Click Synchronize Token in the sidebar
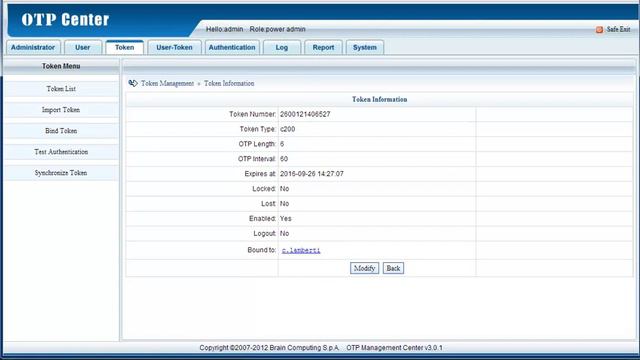 [x=61, y=173]
